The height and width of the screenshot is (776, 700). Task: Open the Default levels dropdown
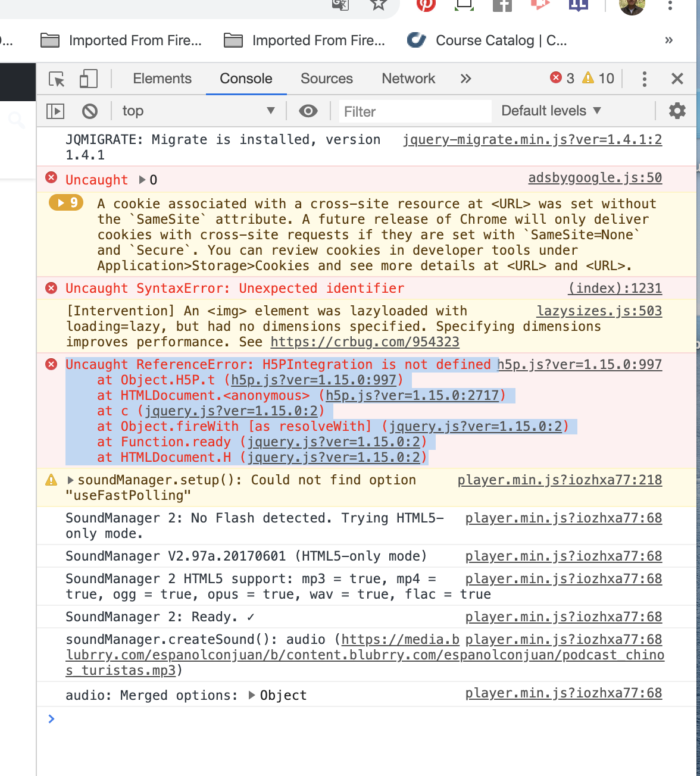[x=551, y=111]
